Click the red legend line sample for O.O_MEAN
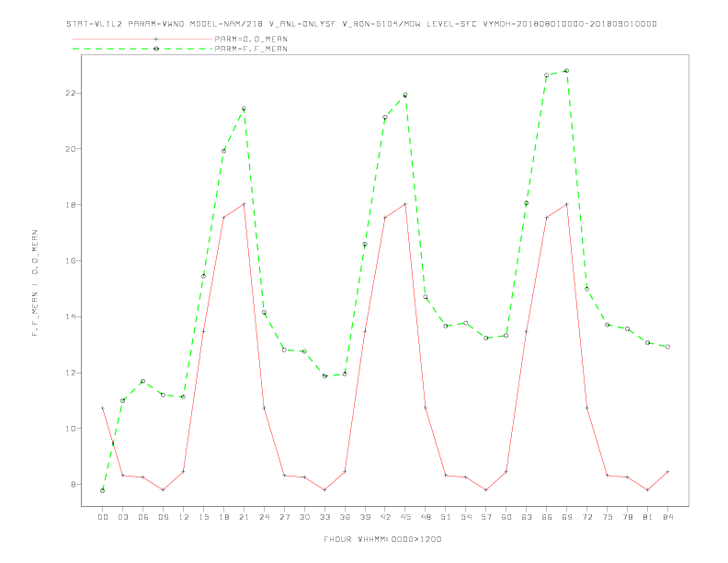The width and height of the screenshot is (728, 563). [142, 39]
